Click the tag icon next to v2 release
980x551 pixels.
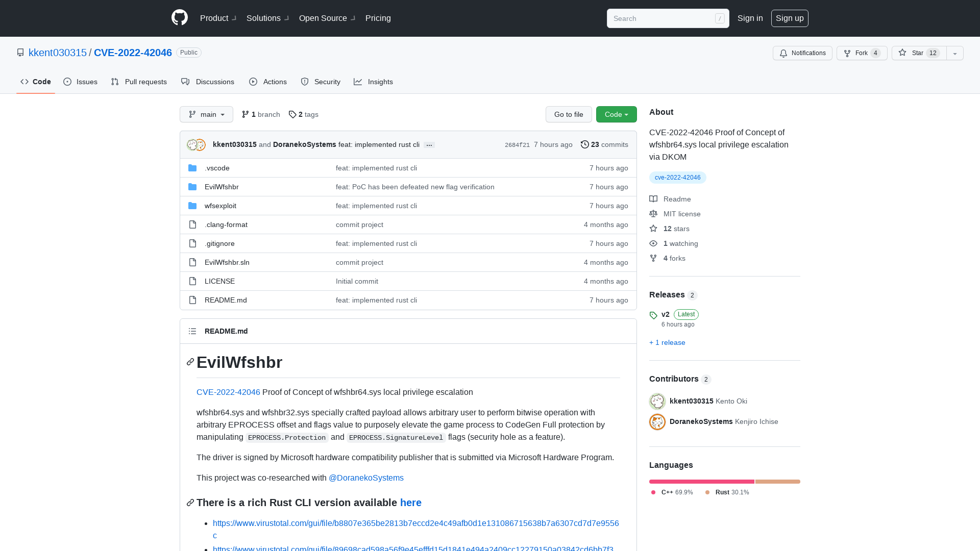(x=653, y=315)
